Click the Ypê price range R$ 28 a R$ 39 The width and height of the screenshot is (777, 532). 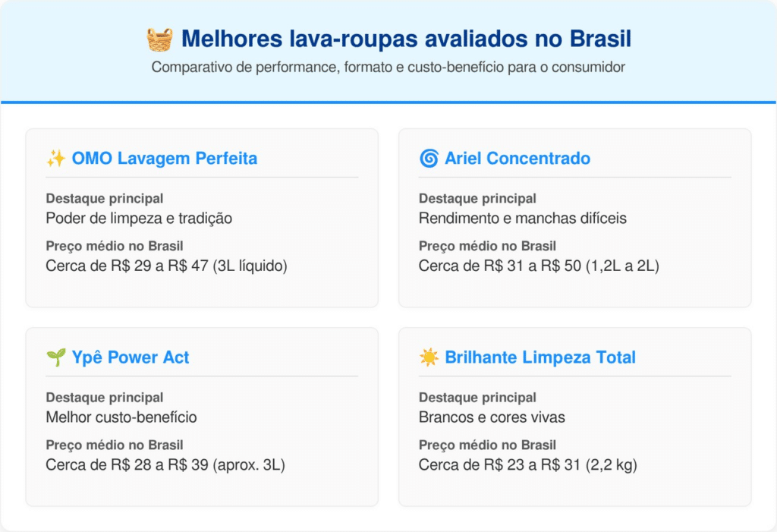(x=165, y=464)
